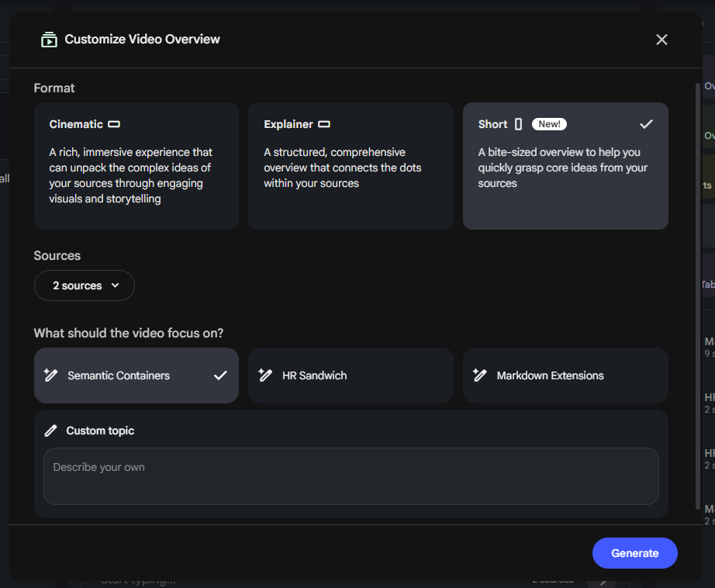Click the landscape icon next to Explainer
The image size is (715, 588).
coord(323,124)
